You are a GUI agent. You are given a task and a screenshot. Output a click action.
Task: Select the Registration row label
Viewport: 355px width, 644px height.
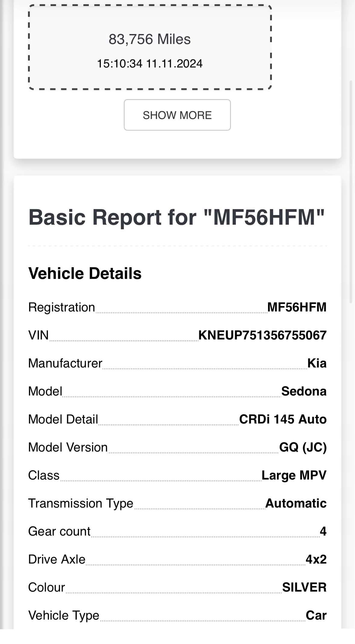pyautogui.click(x=62, y=308)
